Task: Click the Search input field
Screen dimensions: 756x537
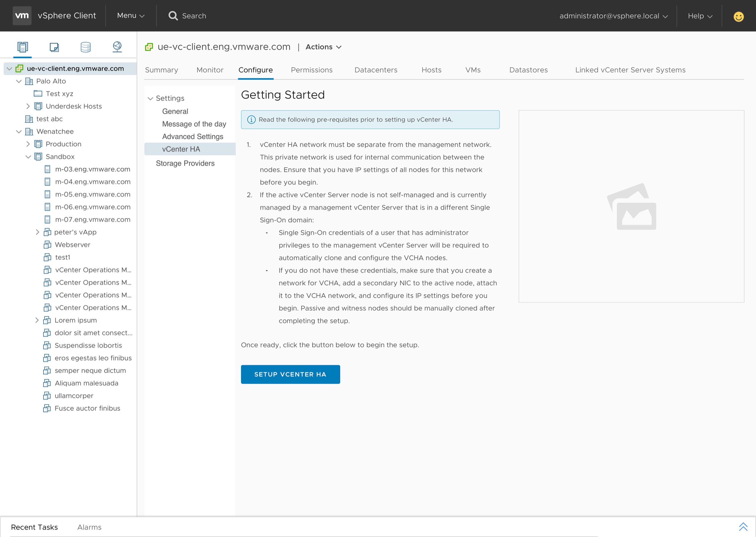Action: (x=194, y=16)
